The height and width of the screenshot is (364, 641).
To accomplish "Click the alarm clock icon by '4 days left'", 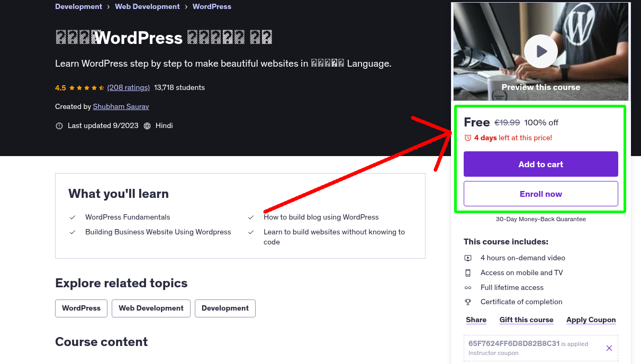I will pyautogui.click(x=467, y=138).
